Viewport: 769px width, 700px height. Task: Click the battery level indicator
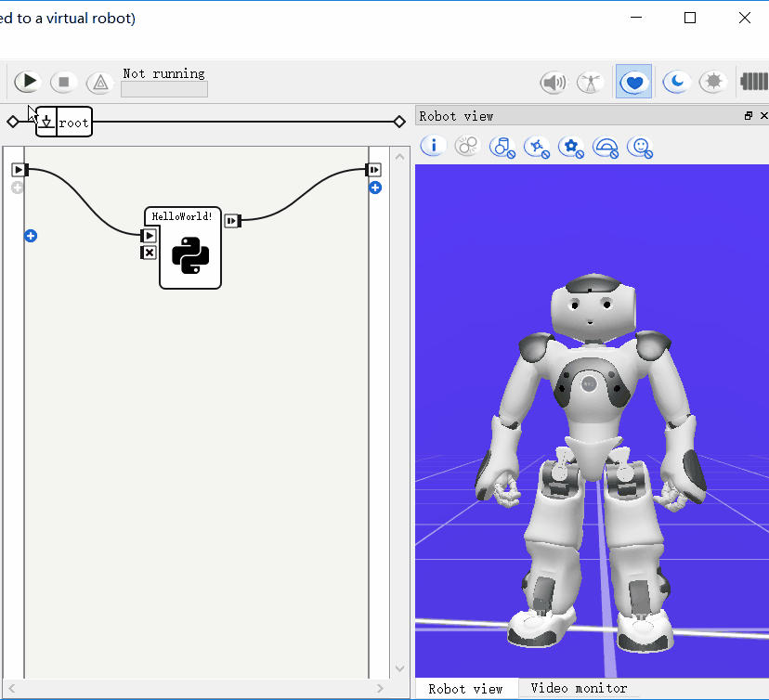click(x=754, y=82)
